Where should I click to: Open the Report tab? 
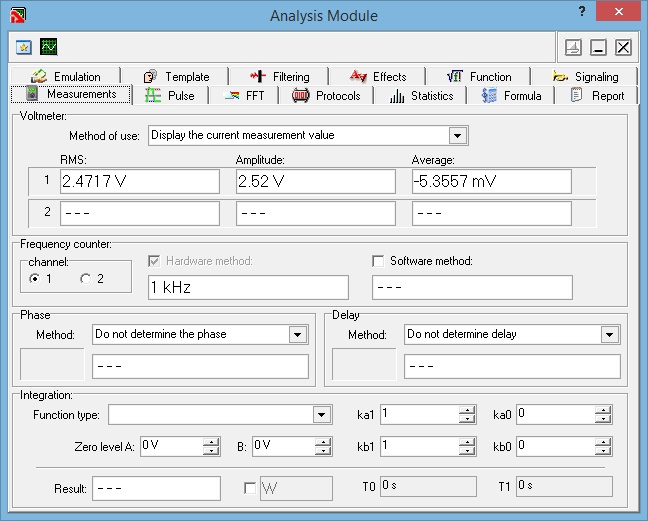(597, 95)
